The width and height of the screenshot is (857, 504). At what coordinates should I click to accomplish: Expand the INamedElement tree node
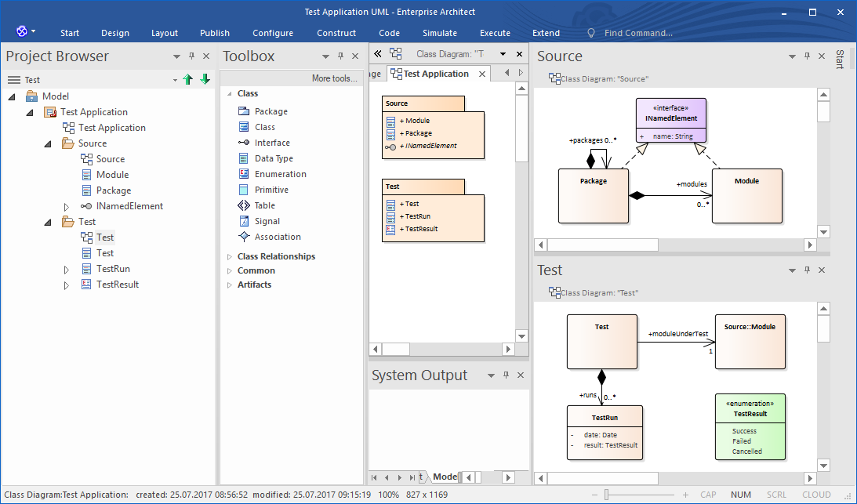point(67,206)
